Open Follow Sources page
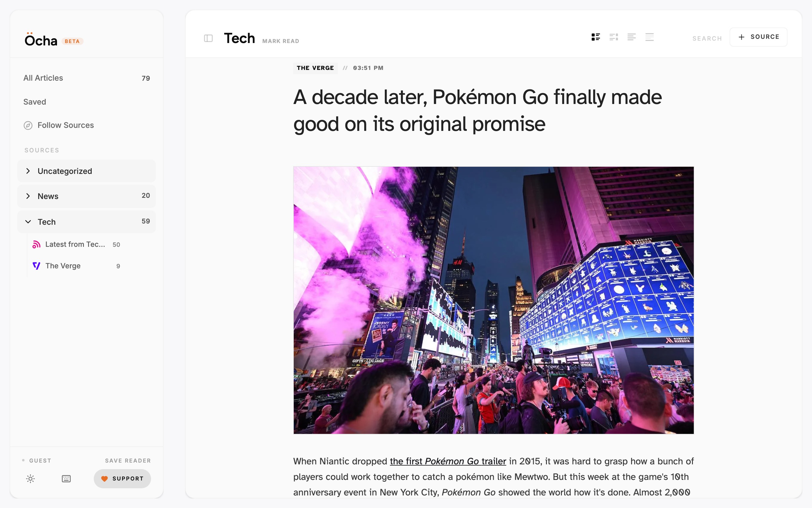The width and height of the screenshot is (812, 508). pos(87,125)
